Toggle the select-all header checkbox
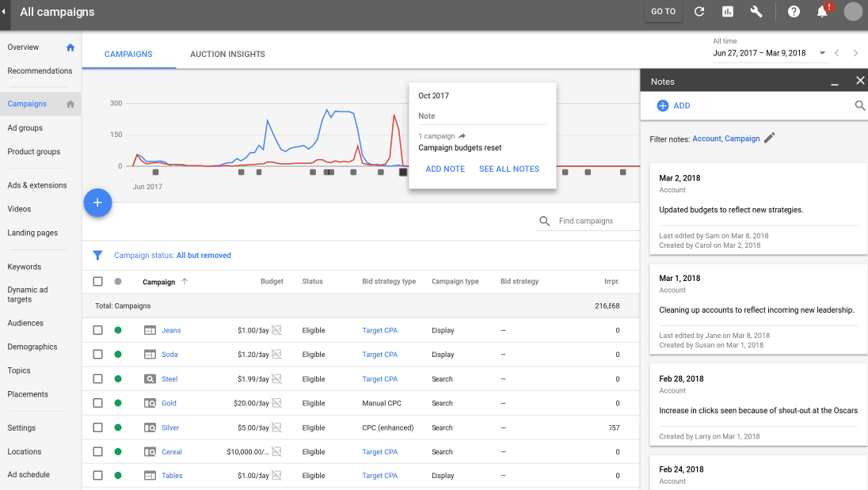This screenshot has height=490, width=868. 97,281
